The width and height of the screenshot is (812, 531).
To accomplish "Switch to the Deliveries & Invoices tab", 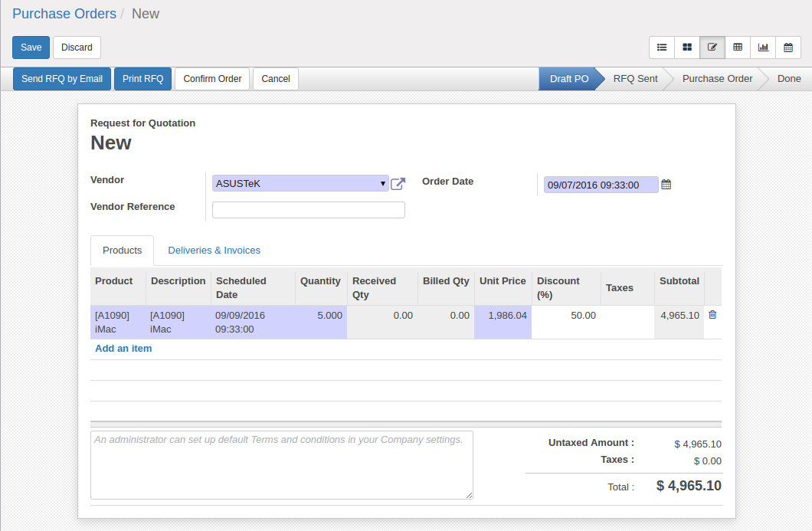I will (214, 251).
